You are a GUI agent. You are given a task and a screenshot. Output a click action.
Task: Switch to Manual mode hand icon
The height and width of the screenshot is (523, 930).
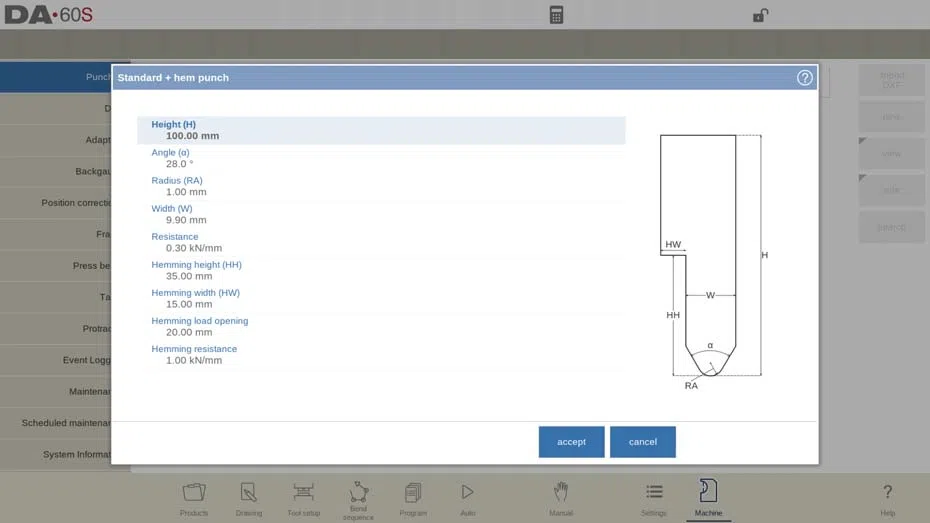pyautogui.click(x=560, y=499)
